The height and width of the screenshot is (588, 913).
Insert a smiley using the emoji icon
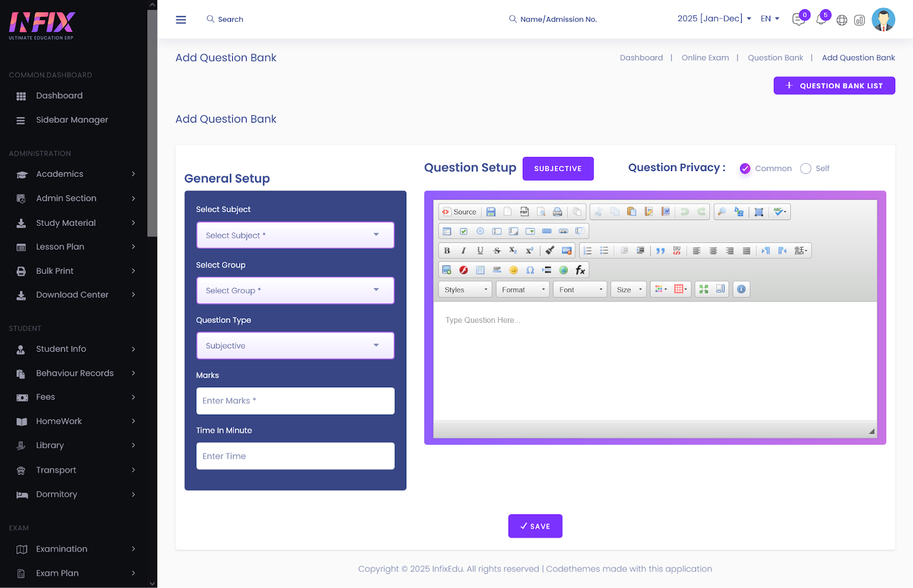tap(514, 270)
